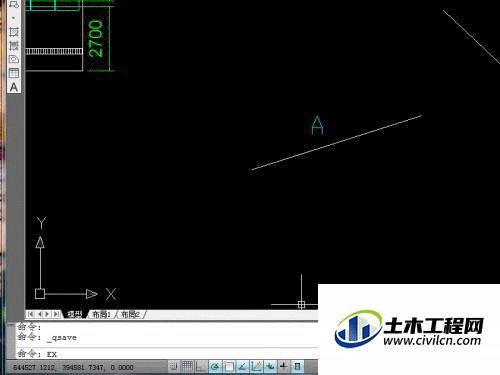The height and width of the screenshot is (375, 500).
Task: Select the Make Block tool
Action: [x=14, y=4]
